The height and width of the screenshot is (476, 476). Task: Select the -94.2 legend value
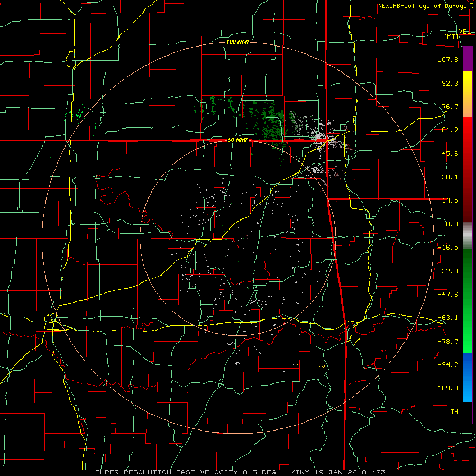pos(448,365)
